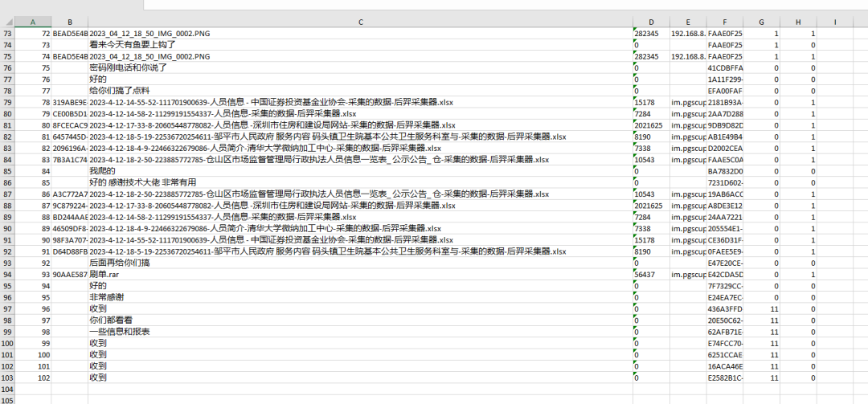Click cell with value 56437
This screenshot has width=868, height=404.
(x=651, y=275)
